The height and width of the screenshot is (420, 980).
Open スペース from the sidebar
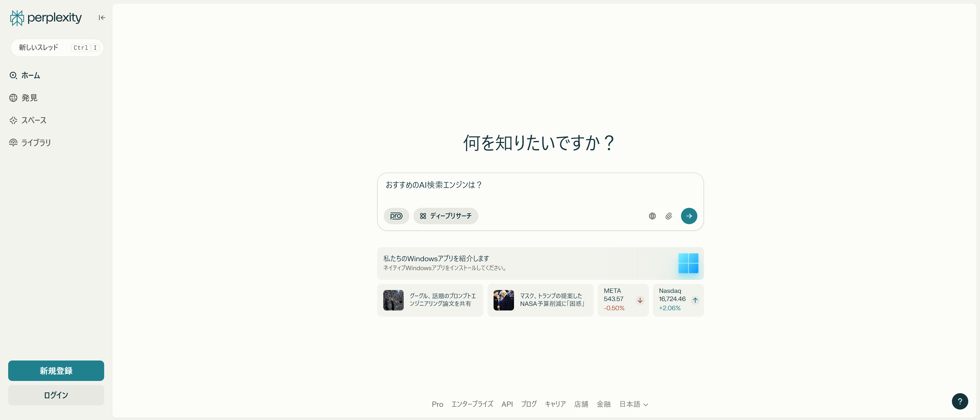pyautogui.click(x=33, y=120)
